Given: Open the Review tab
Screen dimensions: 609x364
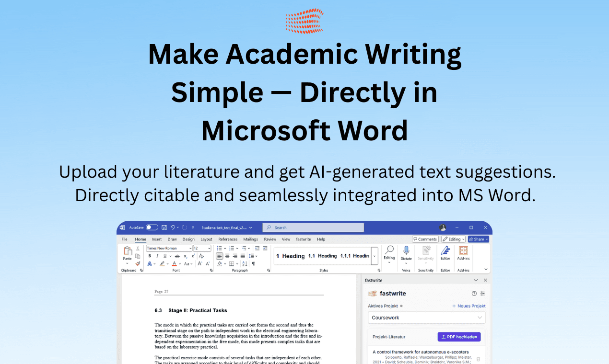Looking at the screenshot, I should [x=270, y=239].
